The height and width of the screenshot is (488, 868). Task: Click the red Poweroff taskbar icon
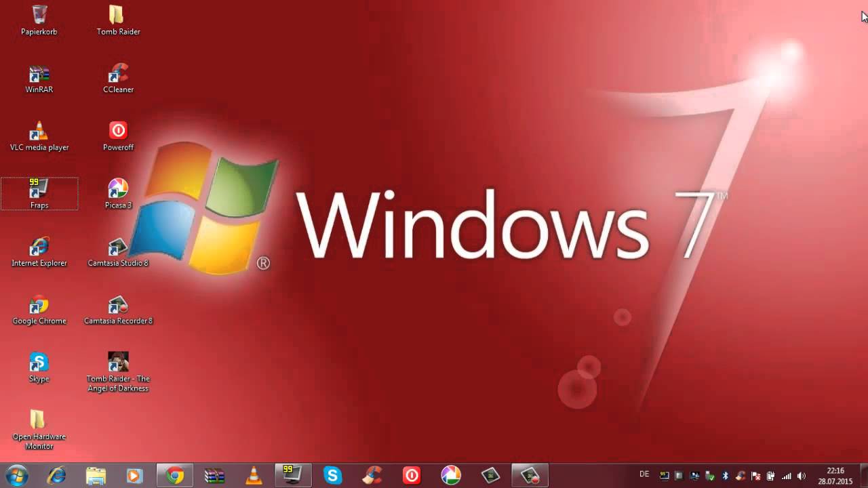click(412, 476)
